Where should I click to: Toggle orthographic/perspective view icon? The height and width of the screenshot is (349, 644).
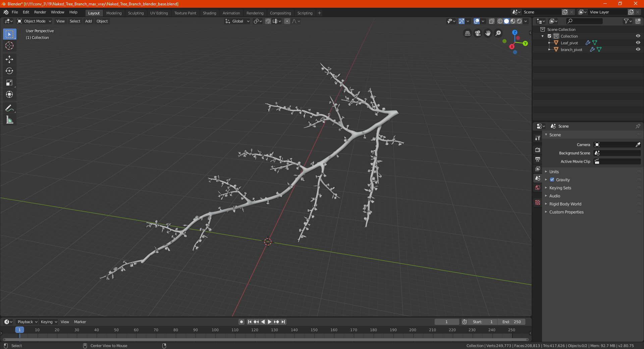(x=468, y=33)
